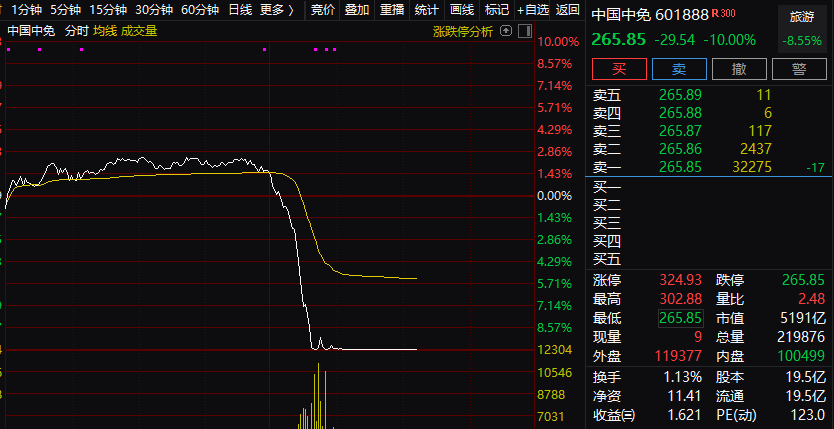
Task: Click 标记 to mark the stock
Action: [497, 10]
